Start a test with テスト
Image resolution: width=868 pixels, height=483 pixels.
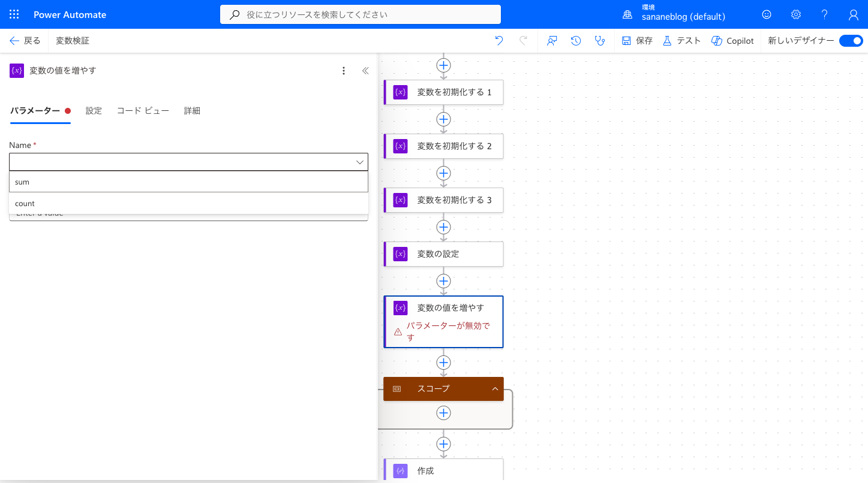(x=681, y=41)
